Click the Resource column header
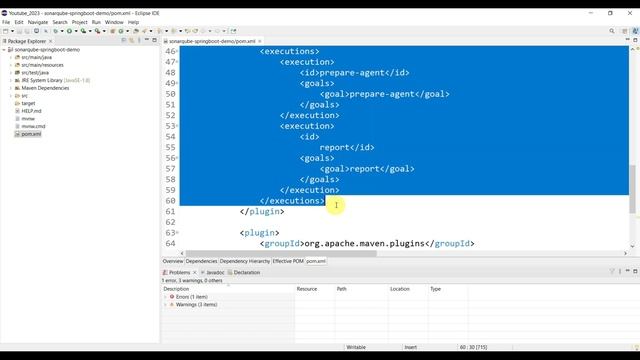The image size is (640, 360). point(314,289)
